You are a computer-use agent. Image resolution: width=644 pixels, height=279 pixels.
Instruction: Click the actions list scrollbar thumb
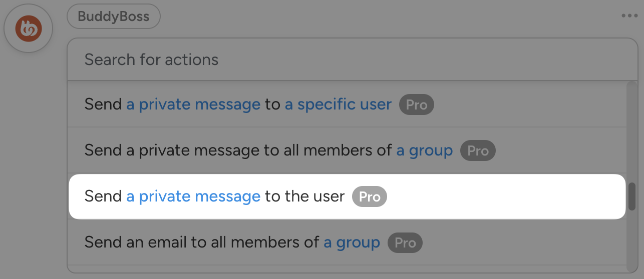[x=632, y=196]
